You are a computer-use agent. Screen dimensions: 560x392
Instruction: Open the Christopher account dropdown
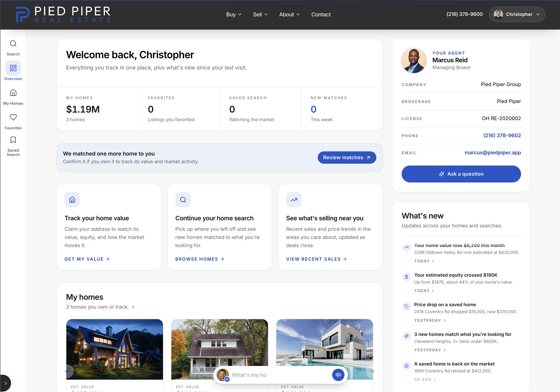[x=517, y=14]
